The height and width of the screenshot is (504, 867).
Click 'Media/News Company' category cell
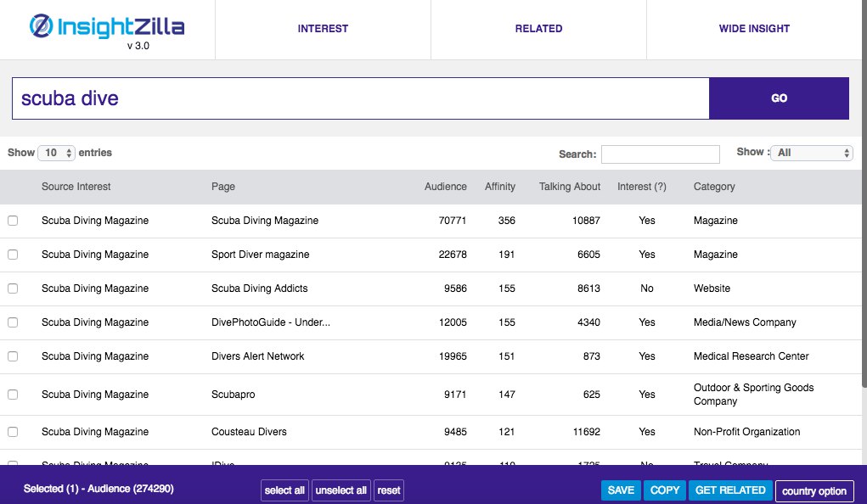(745, 322)
